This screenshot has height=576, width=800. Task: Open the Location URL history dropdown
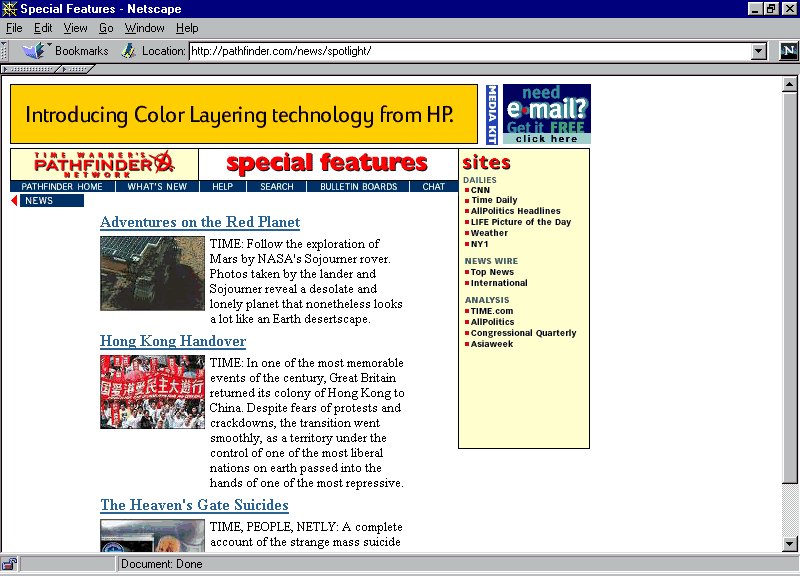point(759,51)
